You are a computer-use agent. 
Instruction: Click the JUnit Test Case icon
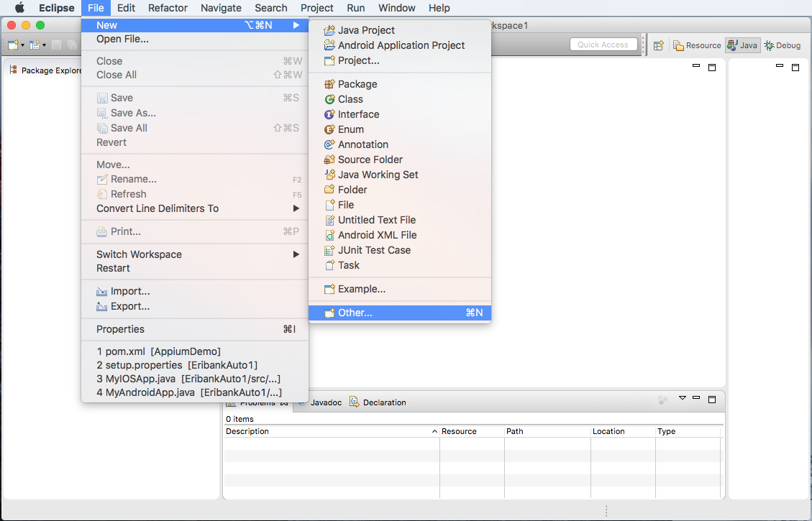tap(329, 250)
